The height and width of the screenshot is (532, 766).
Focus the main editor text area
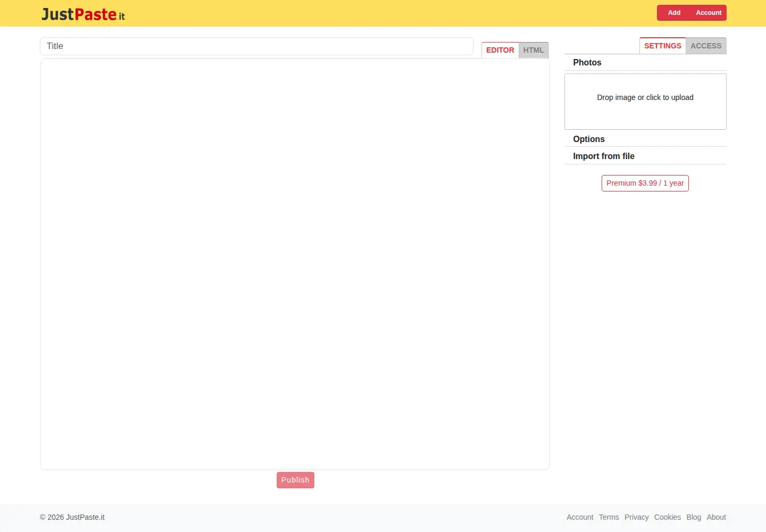[x=295, y=264]
